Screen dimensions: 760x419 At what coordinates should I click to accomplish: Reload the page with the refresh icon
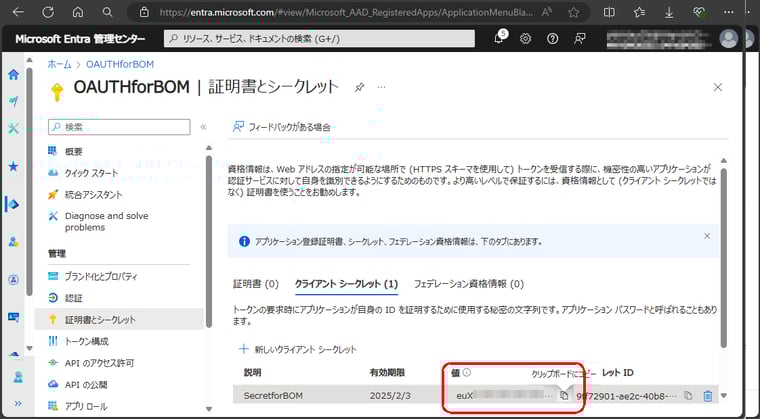point(48,12)
